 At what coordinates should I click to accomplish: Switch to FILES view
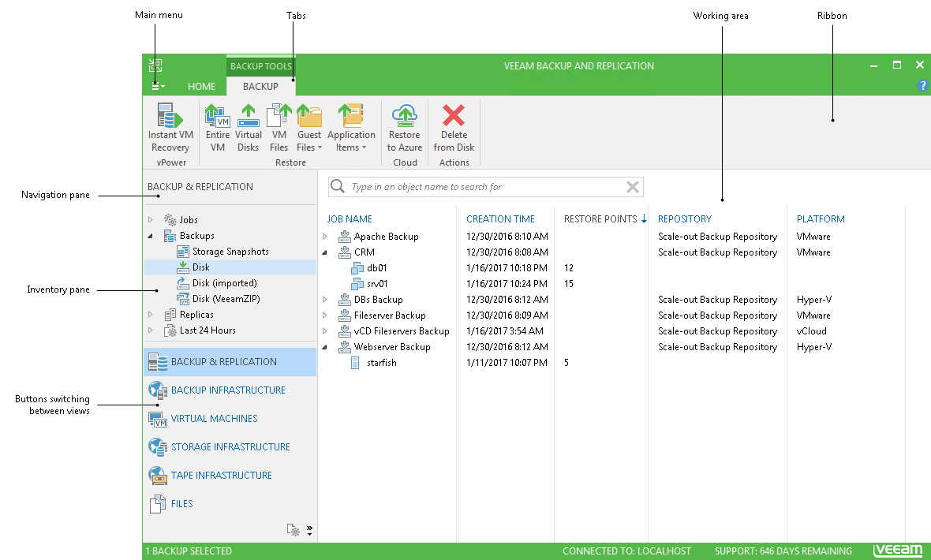[181, 503]
